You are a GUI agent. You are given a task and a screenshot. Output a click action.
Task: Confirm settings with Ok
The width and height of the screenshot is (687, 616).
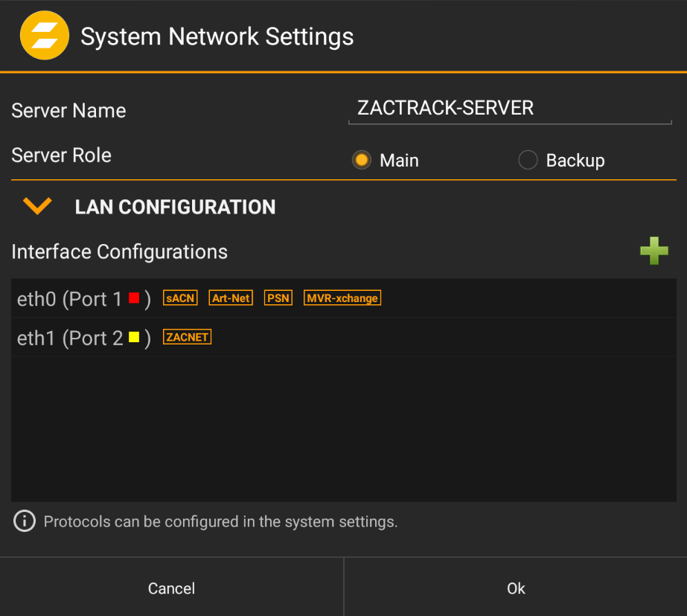[516, 587]
